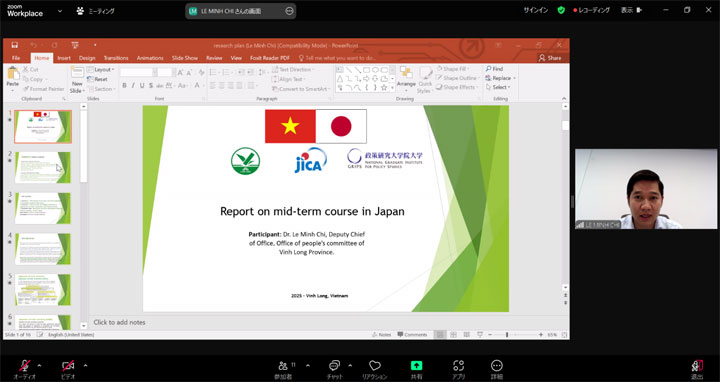Select slide 5 thumbnail

(43, 290)
